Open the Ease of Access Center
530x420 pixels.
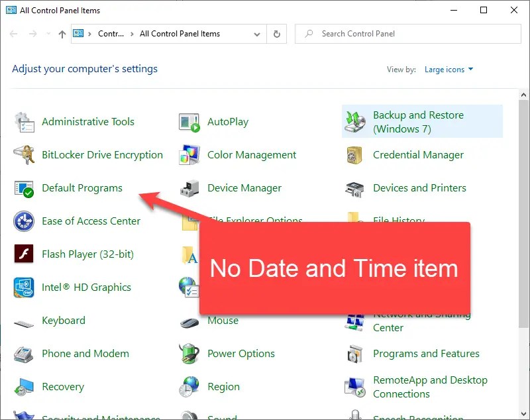[91, 221]
